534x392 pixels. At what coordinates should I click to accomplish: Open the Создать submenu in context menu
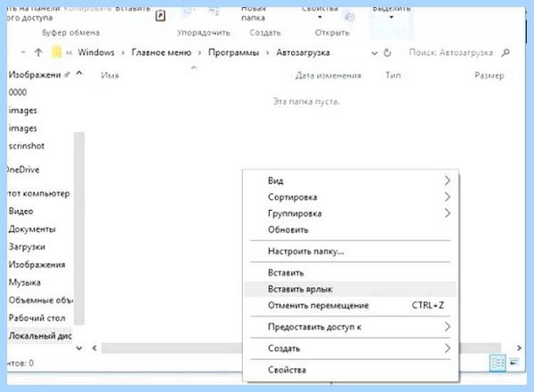pyautogui.click(x=350, y=348)
